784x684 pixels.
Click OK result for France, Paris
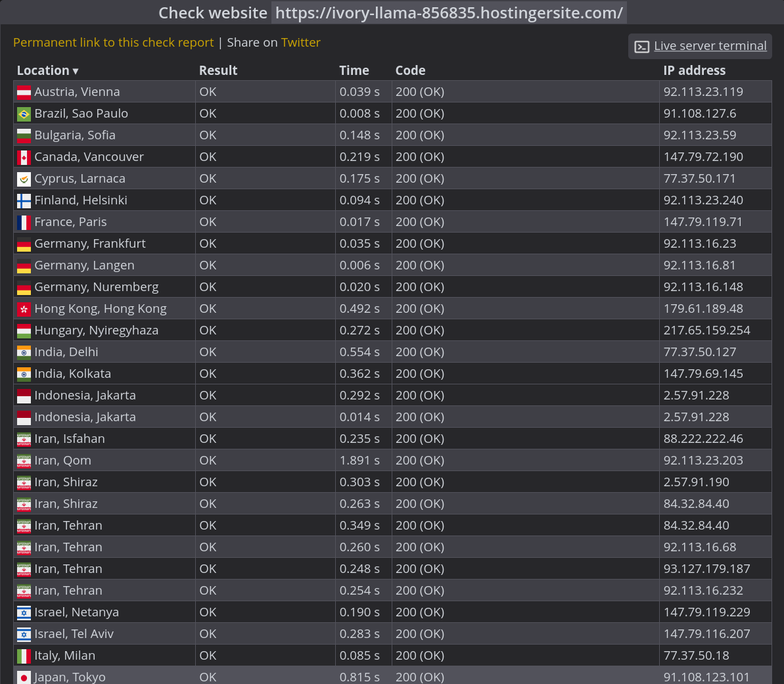click(x=208, y=222)
